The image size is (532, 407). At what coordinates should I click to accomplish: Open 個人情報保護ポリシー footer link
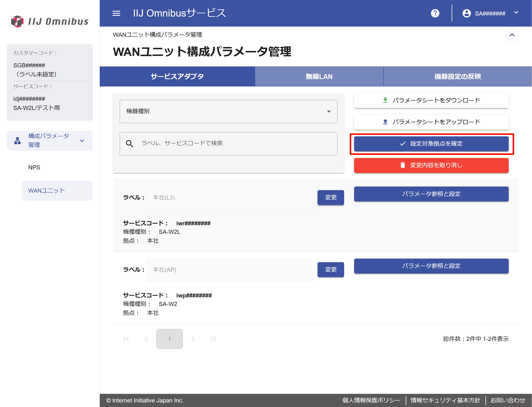tap(371, 400)
